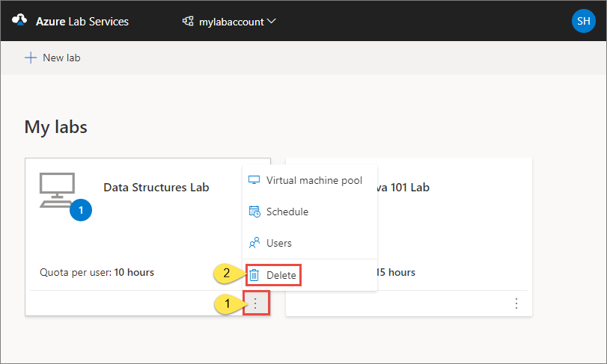Click the monitor icon beside Virtual machine pool
This screenshot has height=364, width=607.
tap(254, 180)
